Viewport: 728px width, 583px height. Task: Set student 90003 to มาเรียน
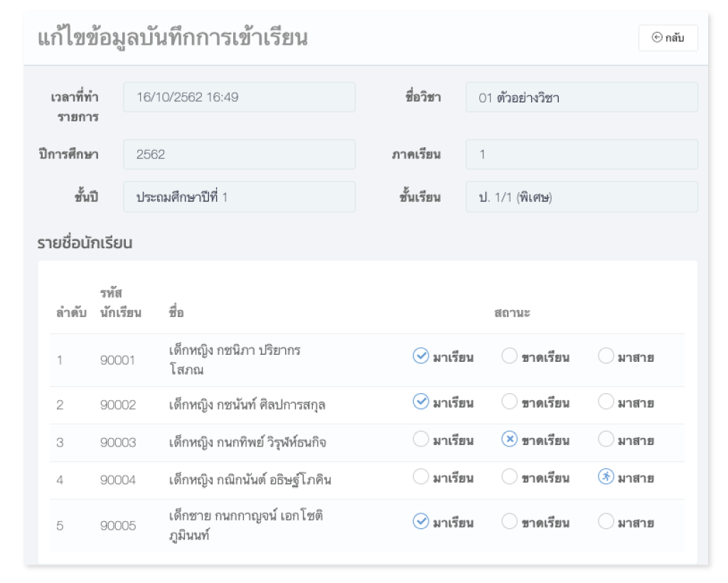[421, 440]
